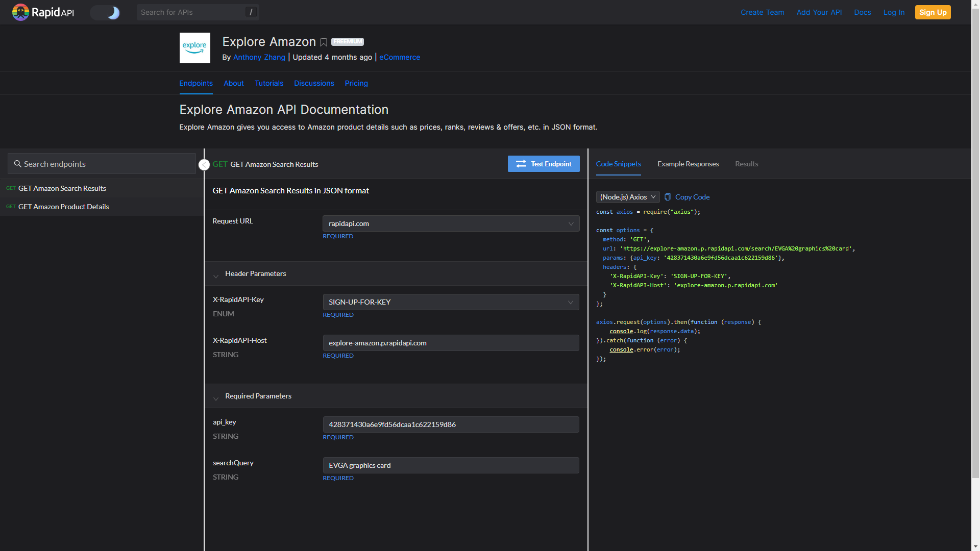
Task: Toggle the dark mode moon switch
Action: pos(105,12)
